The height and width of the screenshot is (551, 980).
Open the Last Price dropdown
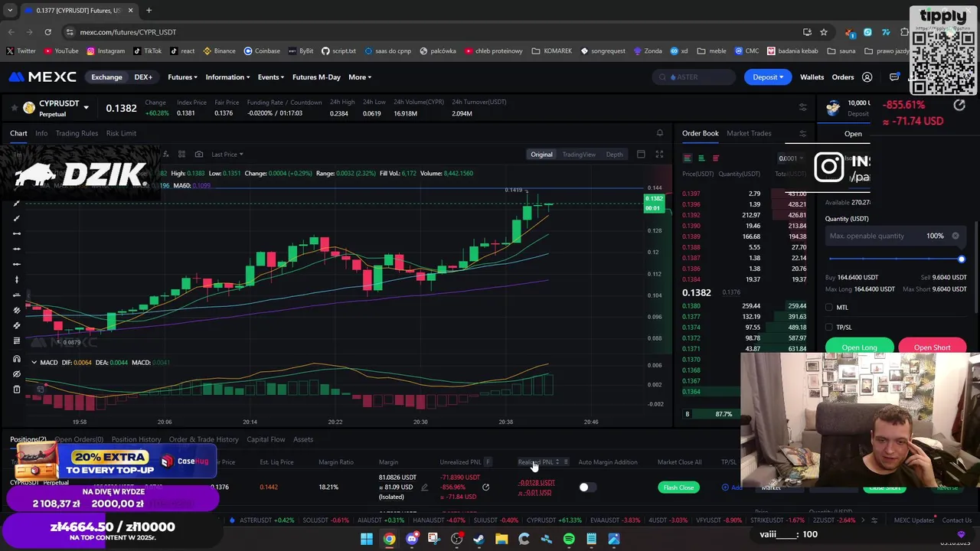pyautogui.click(x=227, y=155)
